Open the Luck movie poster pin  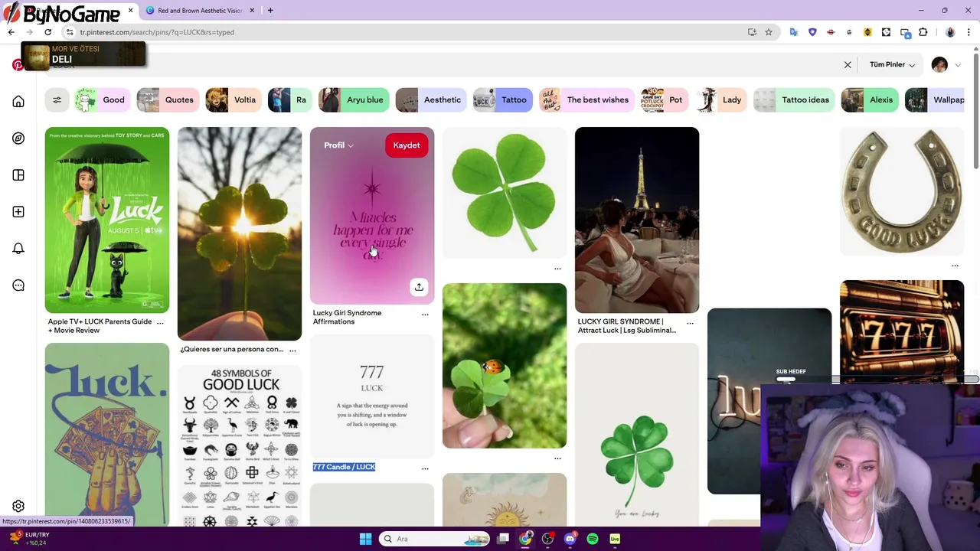[x=107, y=220]
